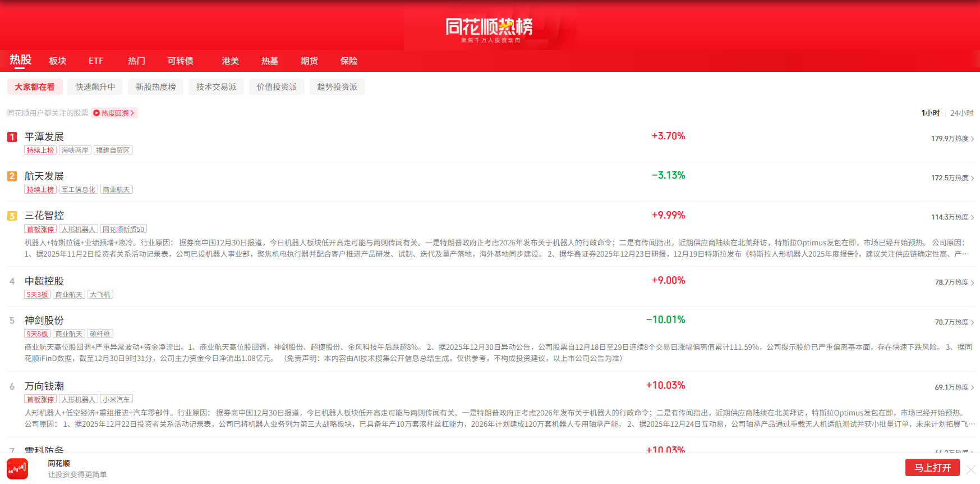Click the 9天8板 tag
The width and height of the screenshot is (980, 484).
point(38,334)
